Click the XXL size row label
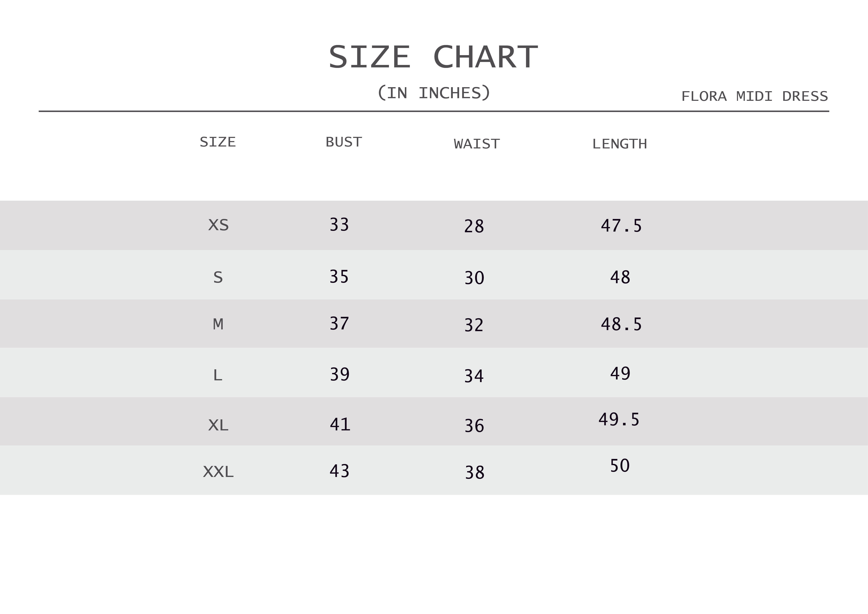This screenshot has height=614, width=868. [219, 472]
